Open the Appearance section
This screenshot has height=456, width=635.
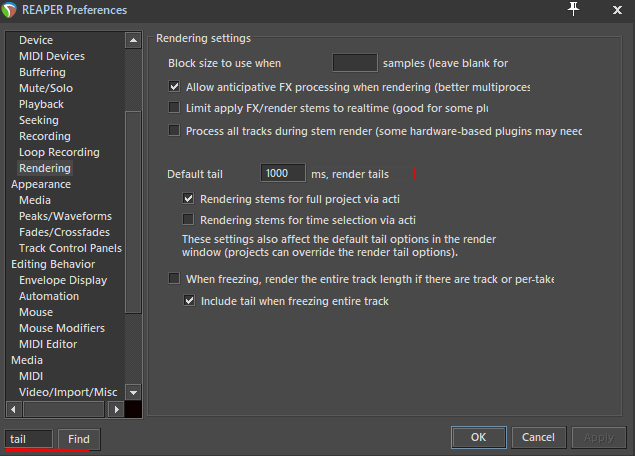tap(41, 184)
